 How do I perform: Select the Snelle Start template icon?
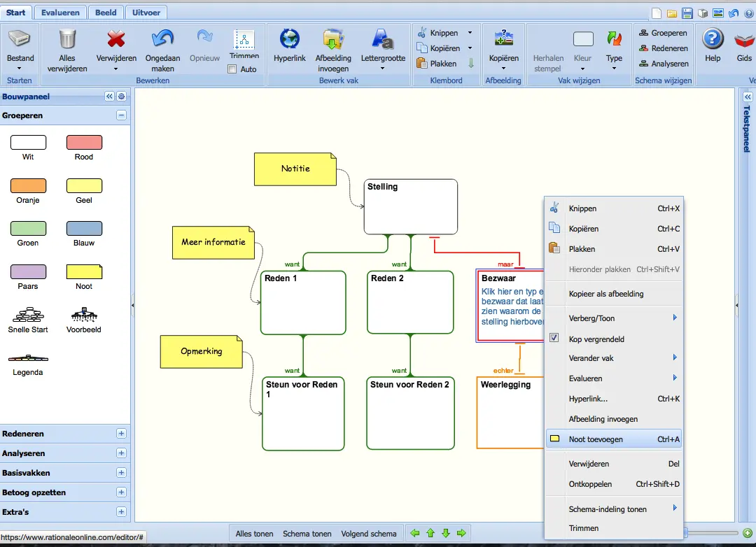pyautogui.click(x=28, y=314)
